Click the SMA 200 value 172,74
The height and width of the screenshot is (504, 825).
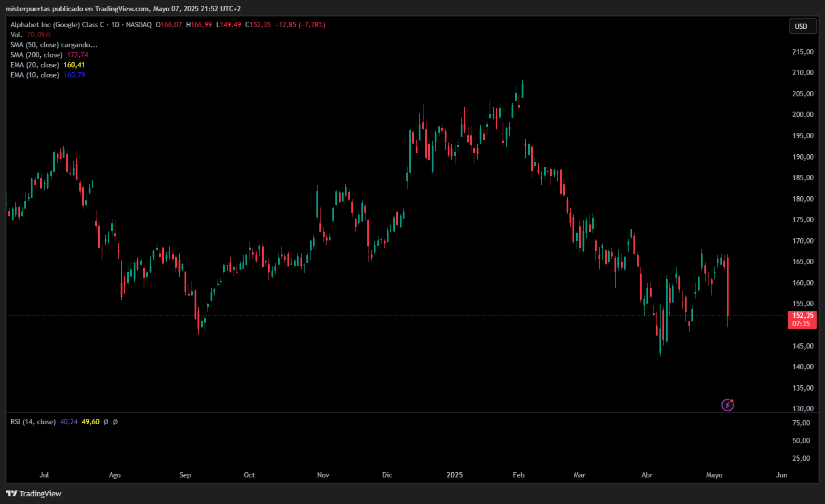77,55
